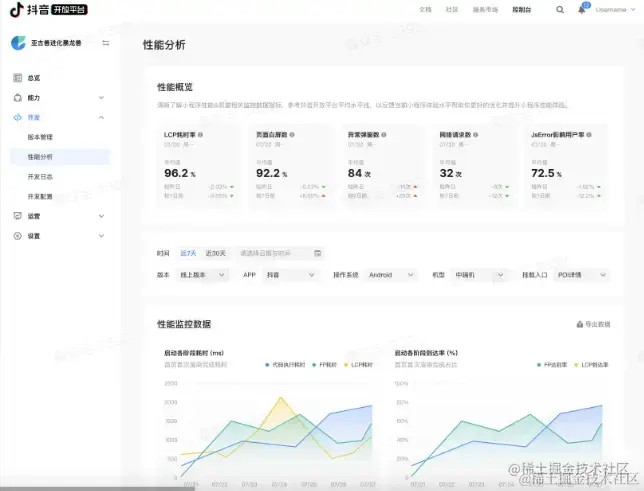Viewport: 644px width, 491px height.
Task: Click the 异常弹窗数 84次 value
Action: point(359,173)
